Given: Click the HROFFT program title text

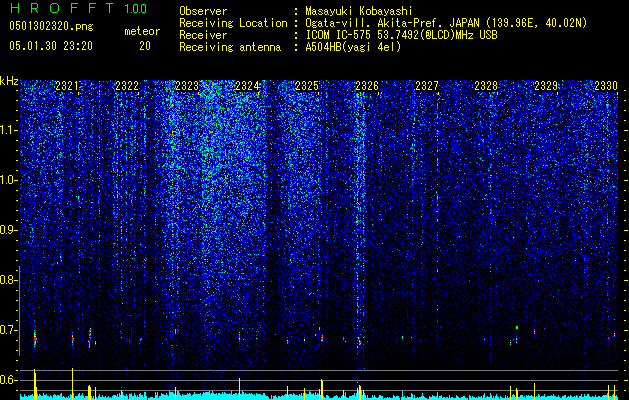Looking at the screenshot, I should coord(63,8).
